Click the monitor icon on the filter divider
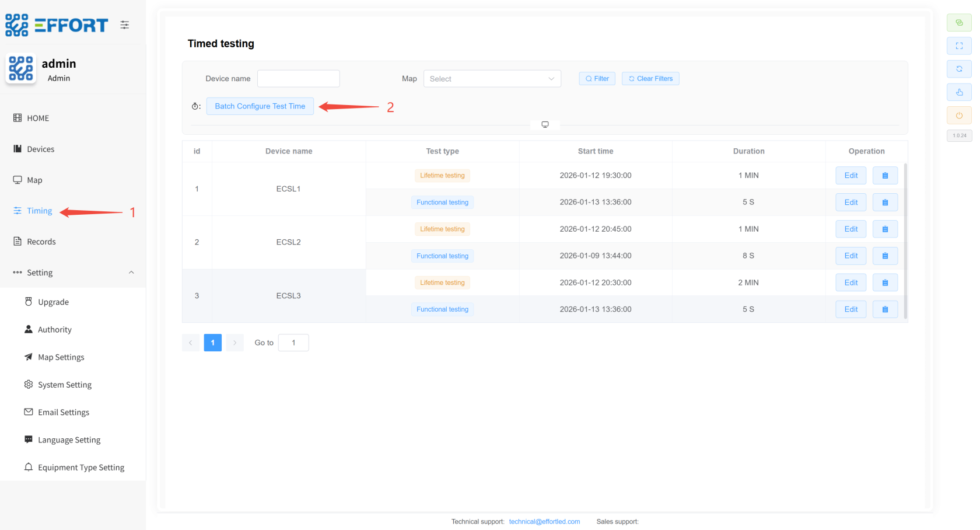 (545, 125)
